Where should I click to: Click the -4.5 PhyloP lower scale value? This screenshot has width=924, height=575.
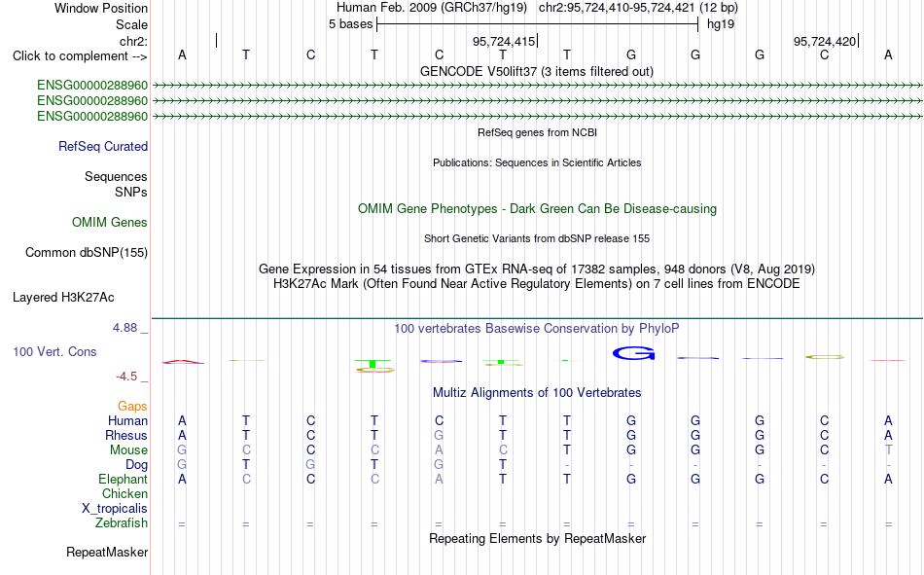[126, 377]
